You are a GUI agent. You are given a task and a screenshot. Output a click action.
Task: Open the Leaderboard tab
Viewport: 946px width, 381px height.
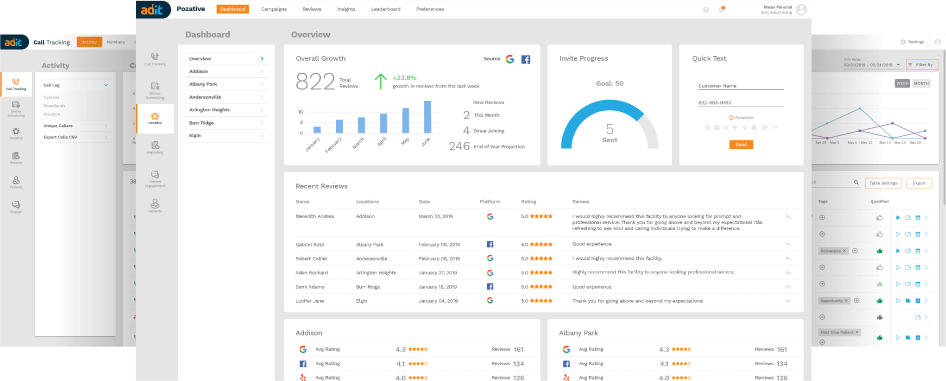[x=386, y=9]
